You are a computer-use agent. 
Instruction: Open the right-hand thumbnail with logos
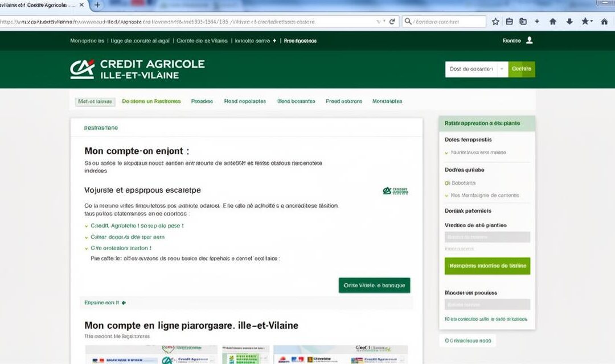(341, 354)
